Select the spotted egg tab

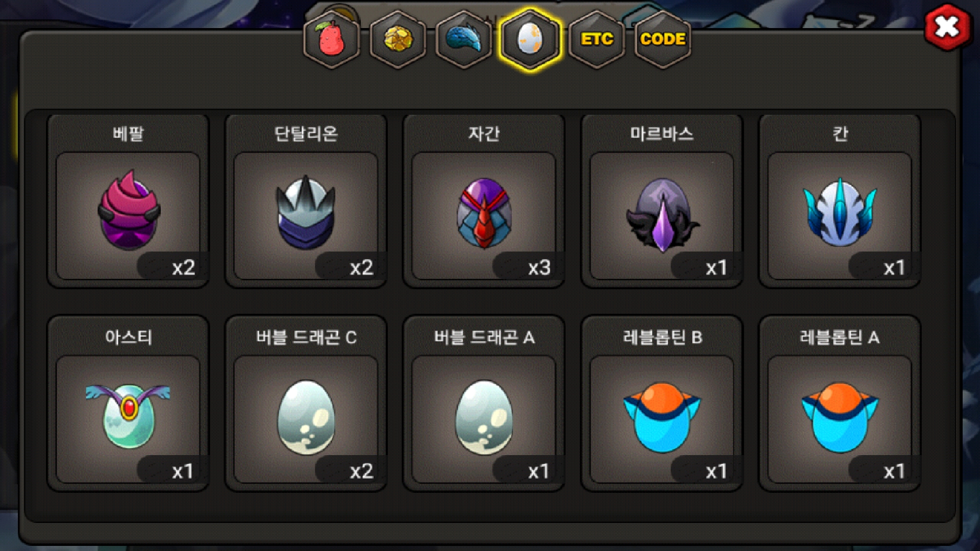click(x=530, y=39)
